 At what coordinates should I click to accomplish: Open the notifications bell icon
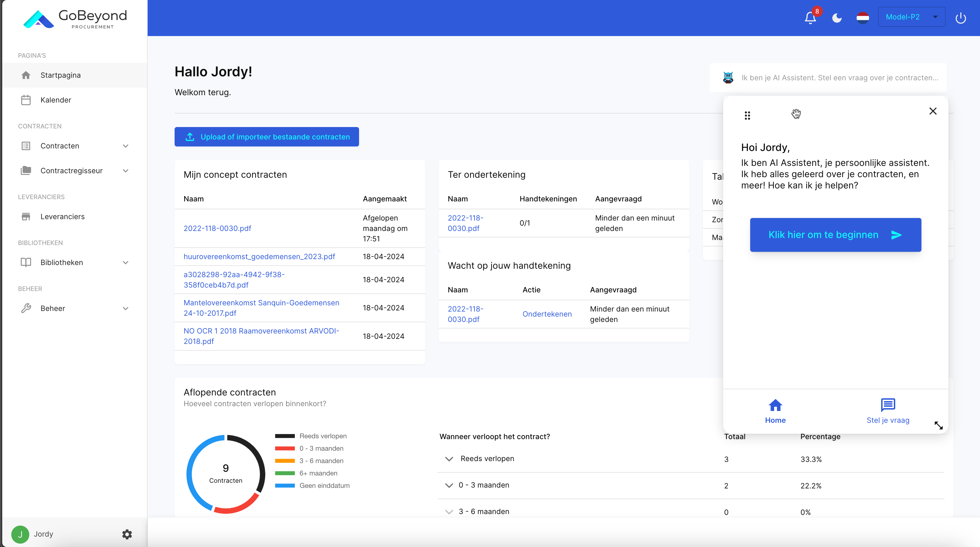[810, 17]
